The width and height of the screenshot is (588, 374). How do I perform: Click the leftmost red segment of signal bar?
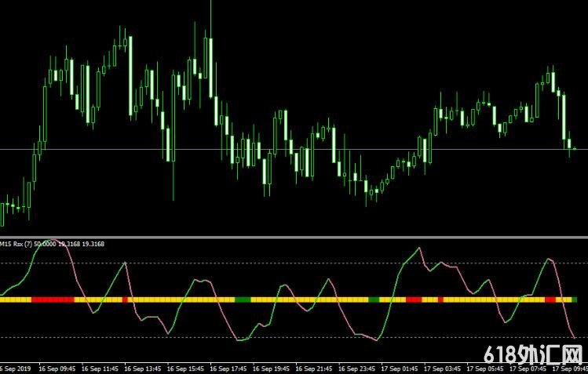click(52, 300)
